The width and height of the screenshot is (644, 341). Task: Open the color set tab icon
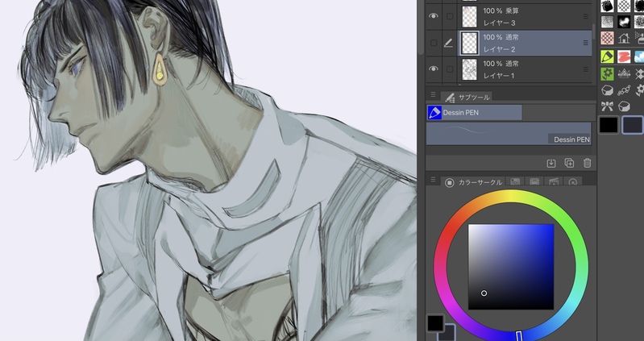click(534, 181)
